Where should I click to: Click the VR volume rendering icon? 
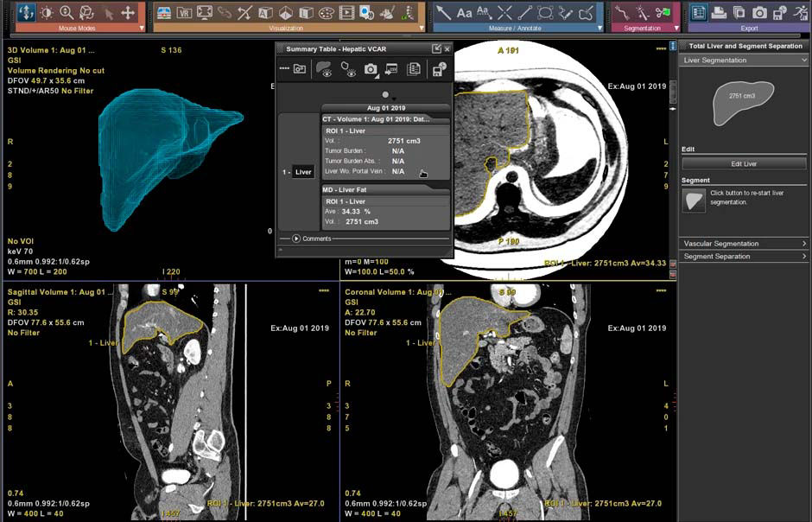click(x=184, y=13)
